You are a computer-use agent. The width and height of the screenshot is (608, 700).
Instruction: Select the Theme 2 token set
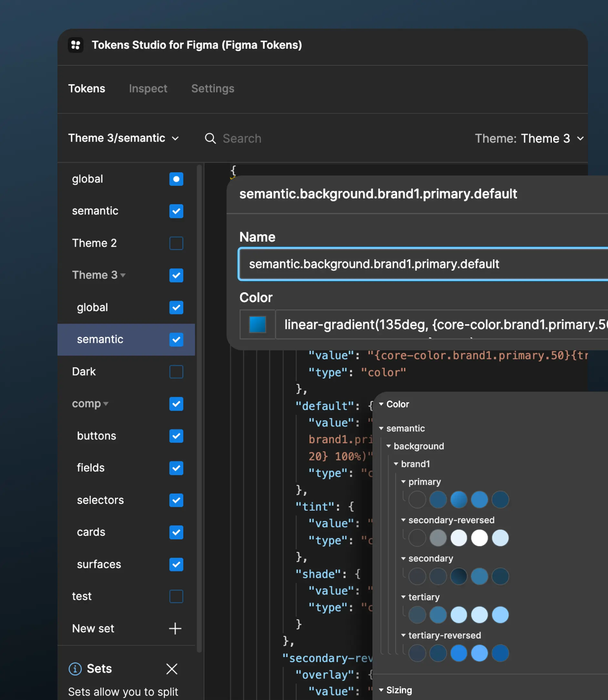point(94,243)
